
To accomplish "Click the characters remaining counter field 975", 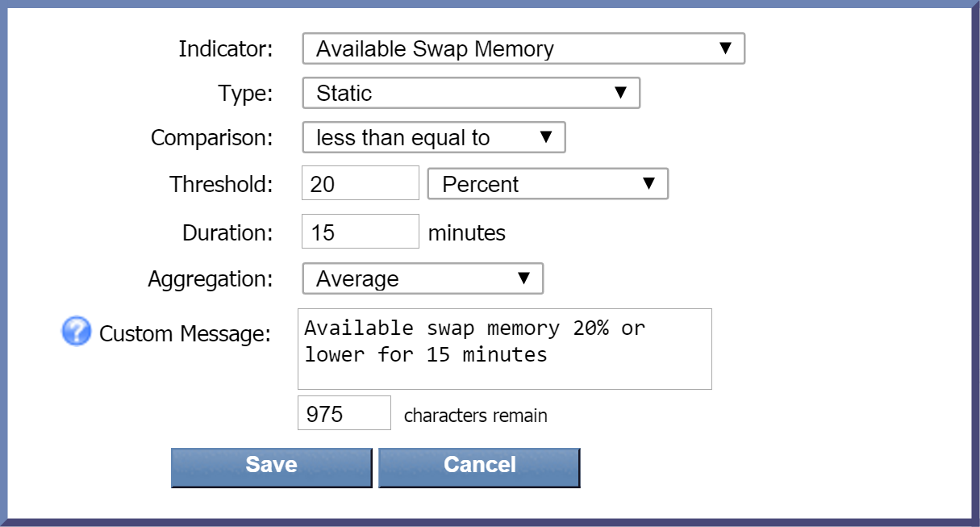I will pos(344,412).
